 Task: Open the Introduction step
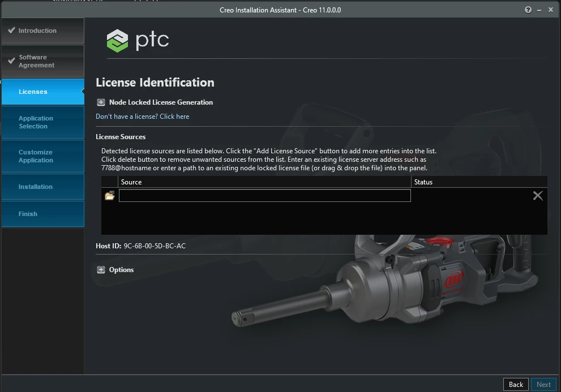point(43,31)
